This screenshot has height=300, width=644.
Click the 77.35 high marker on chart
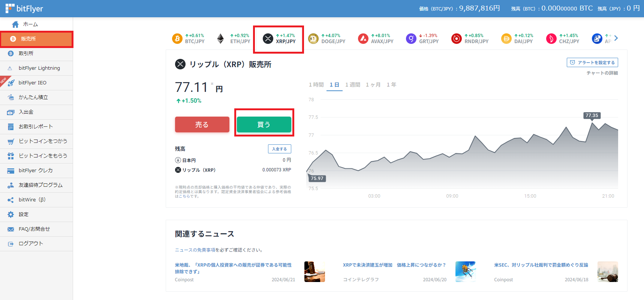pyautogui.click(x=592, y=115)
